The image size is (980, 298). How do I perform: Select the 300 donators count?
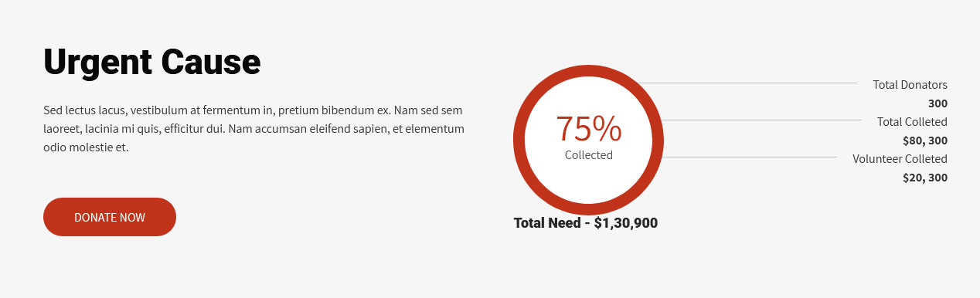(937, 103)
